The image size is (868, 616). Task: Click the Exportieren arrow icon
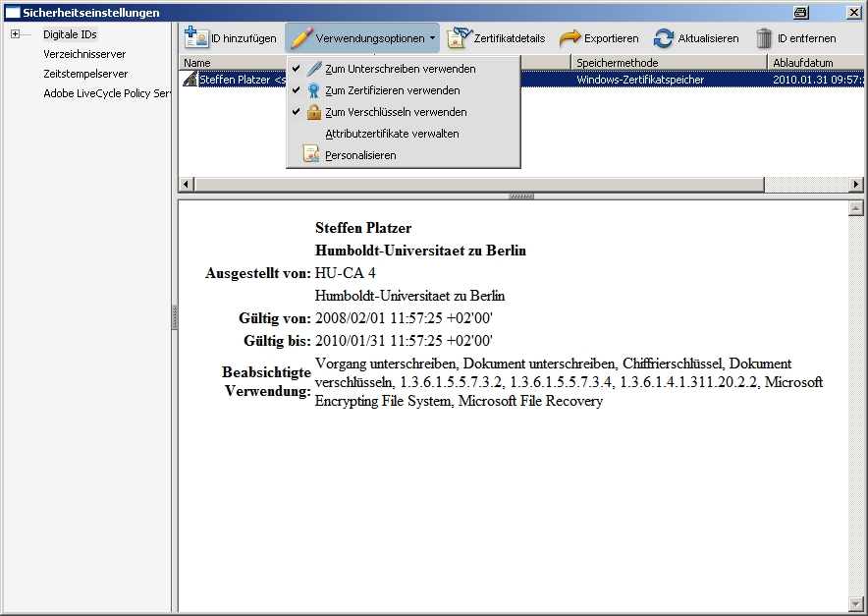pos(570,38)
